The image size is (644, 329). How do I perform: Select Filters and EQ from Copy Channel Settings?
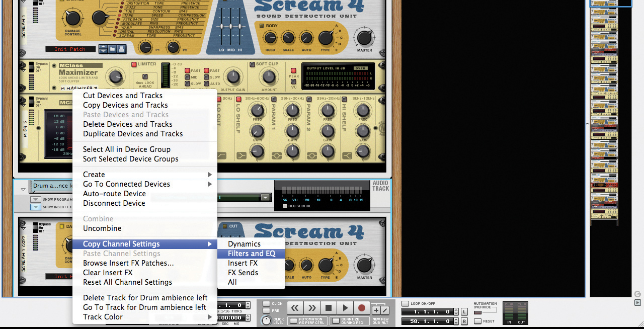(x=251, y=253)
